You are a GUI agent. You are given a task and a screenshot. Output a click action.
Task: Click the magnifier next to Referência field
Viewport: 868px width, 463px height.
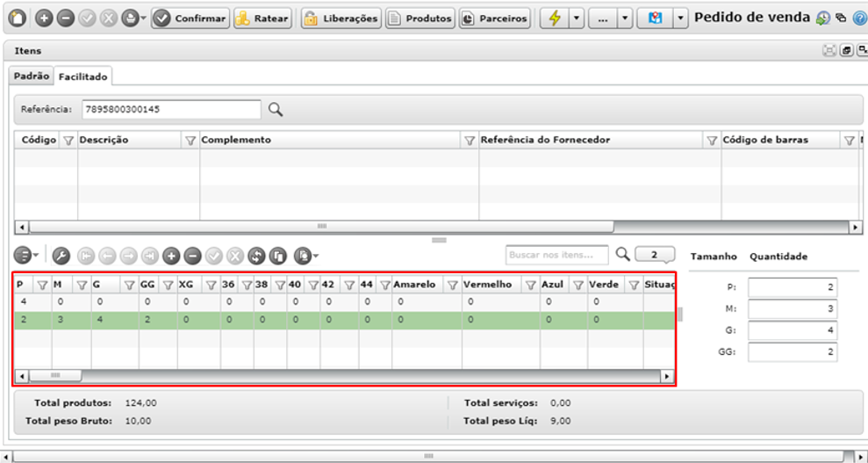[x=275, y=109]
